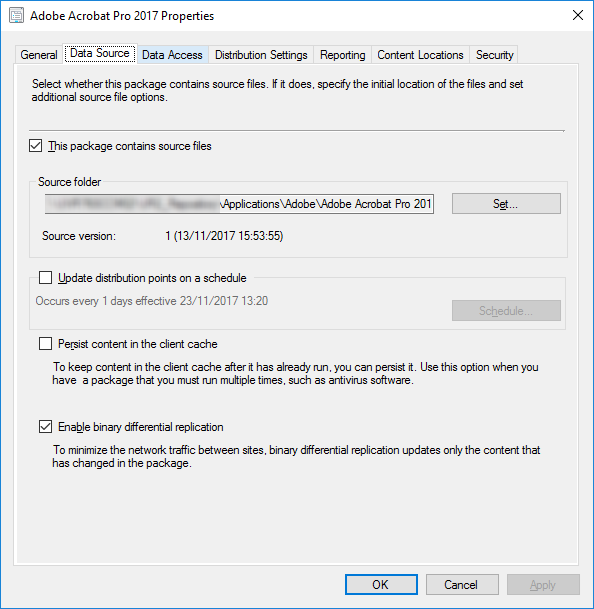Open the Data Access tab
Image resolution: width=594 pixels, height=609 pixels.
172,55
